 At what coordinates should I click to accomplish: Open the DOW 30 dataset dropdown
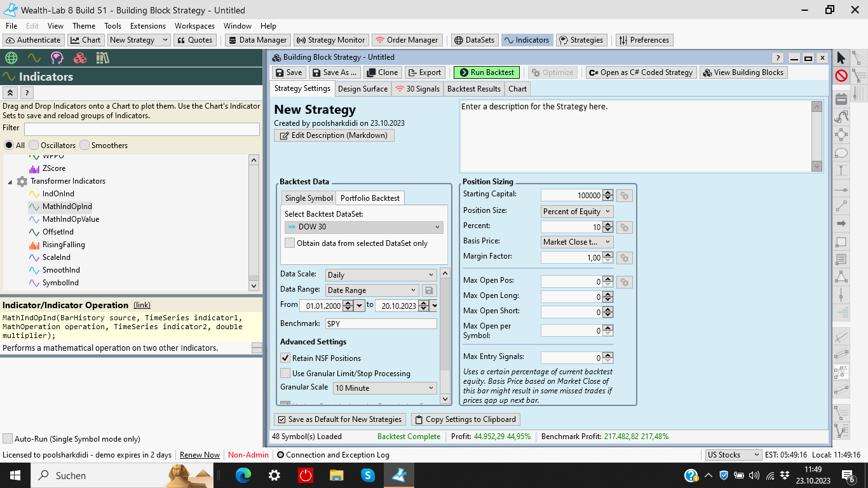363,227
